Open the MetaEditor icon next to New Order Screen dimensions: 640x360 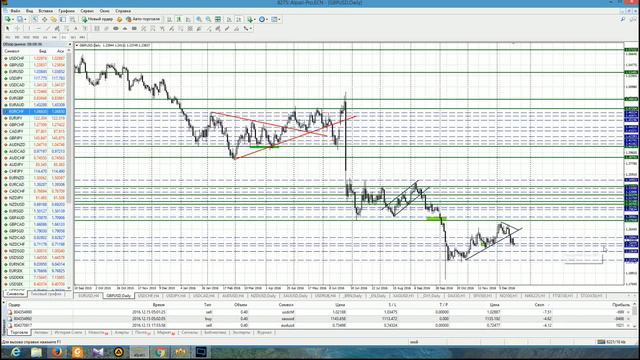119,19
